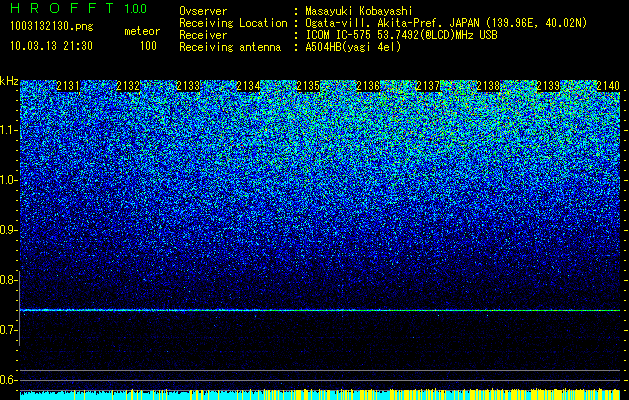Image resolution: width=629 pixels, height=400 pixels.
Task: Click the meteor count value 100
Action: pos(148,46)
